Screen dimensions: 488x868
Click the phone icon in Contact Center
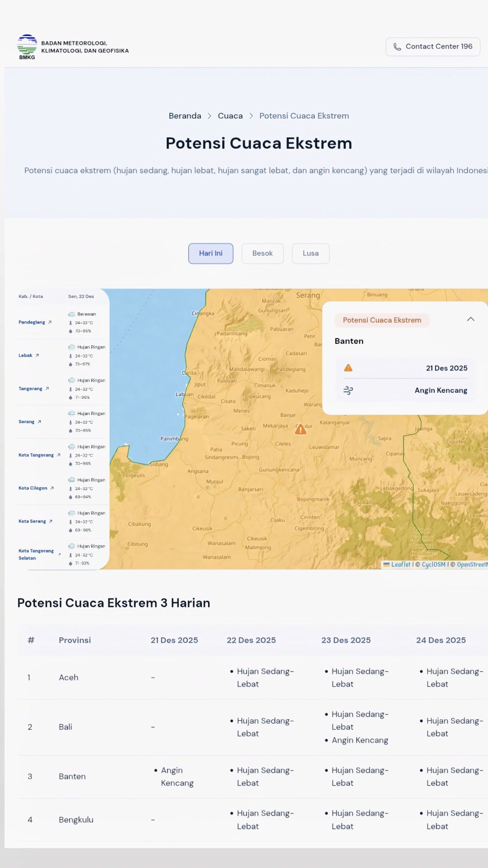tap(397, 47)
